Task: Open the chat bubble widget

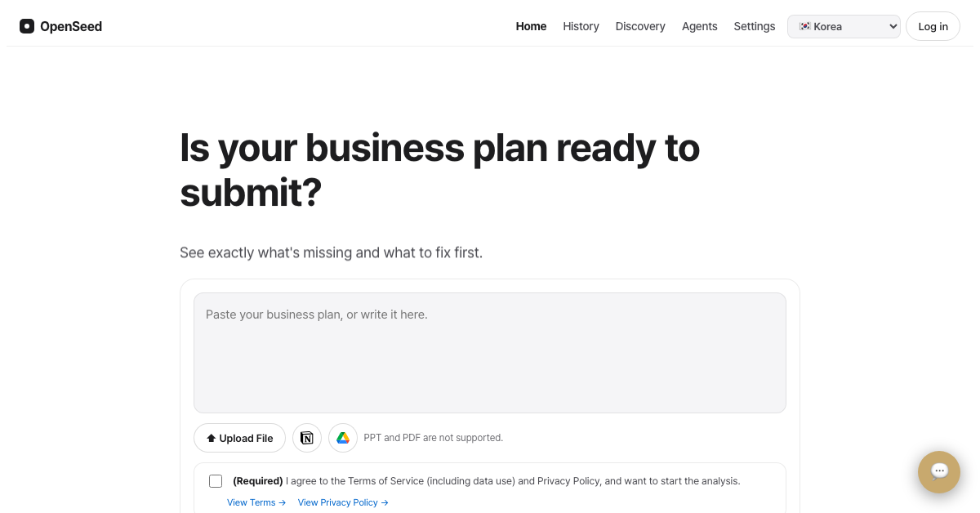Action: click(939, 472)
